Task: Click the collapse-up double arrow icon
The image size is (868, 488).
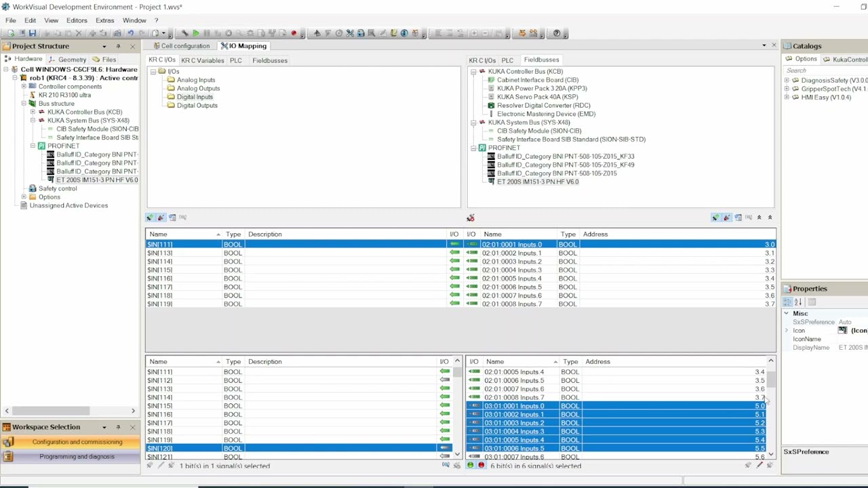Action: 759,218
